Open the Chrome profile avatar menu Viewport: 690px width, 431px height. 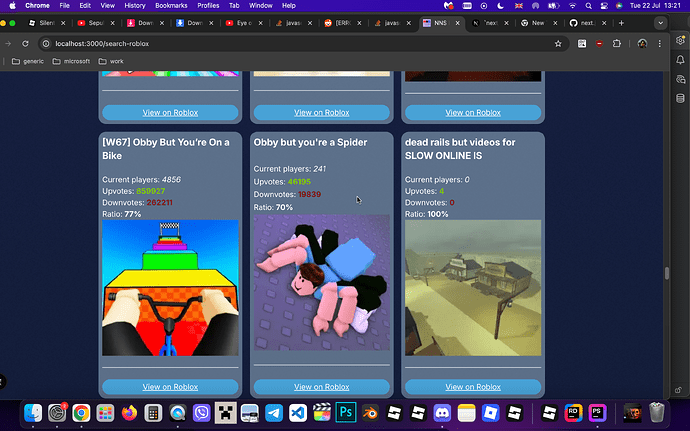pyautogui.click(x=642, y=44)
